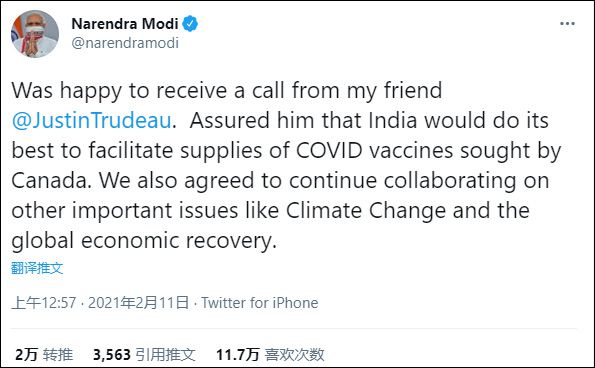View quote tweets via 引用推文 label

pos(165,355)
